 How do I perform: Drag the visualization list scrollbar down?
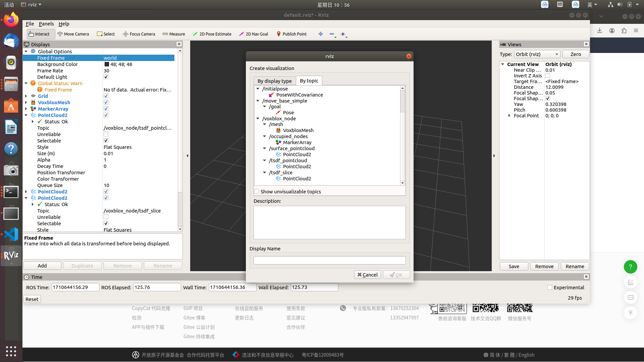tap(402, 183)
